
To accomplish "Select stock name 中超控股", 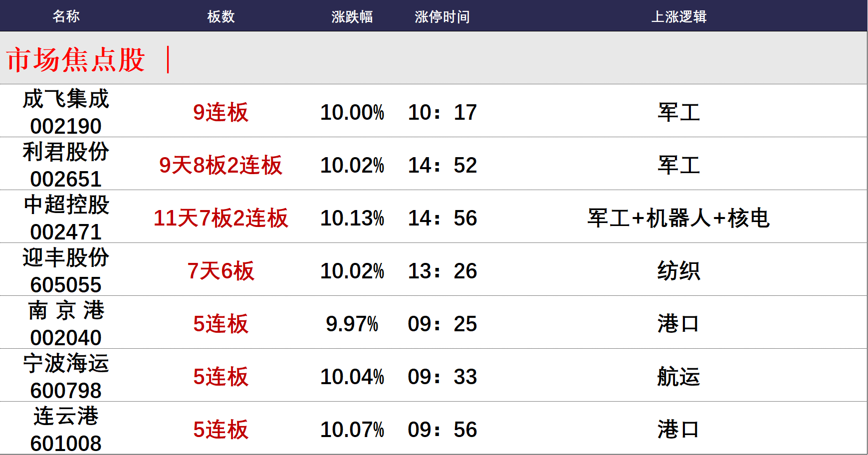I will [66, 205].
